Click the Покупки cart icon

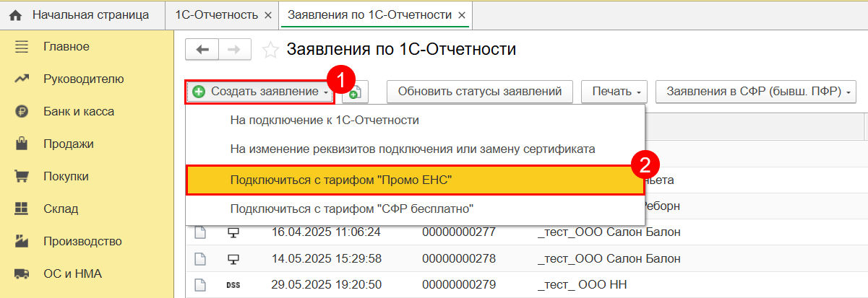22,176
